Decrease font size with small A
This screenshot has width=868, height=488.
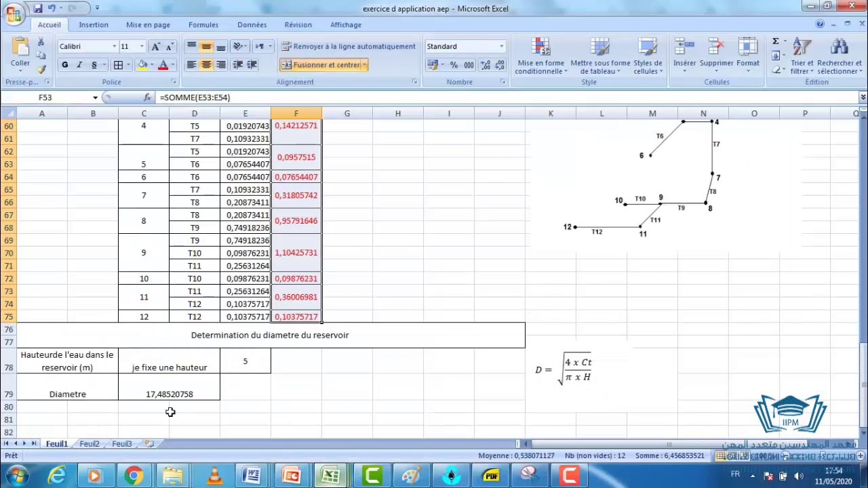[x=170, y=46]
